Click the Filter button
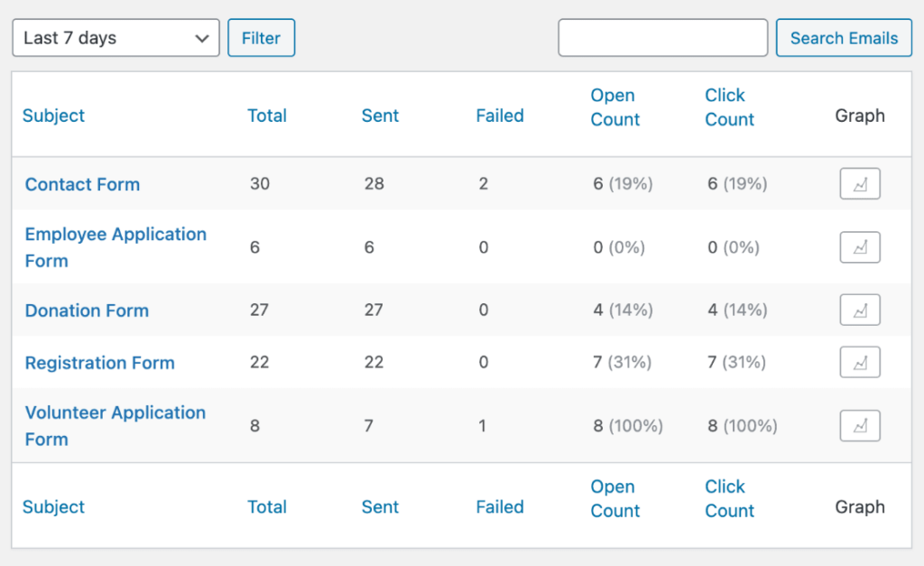Image resolution: width=924 pixels, height=566 pixels. click(261, 38)
